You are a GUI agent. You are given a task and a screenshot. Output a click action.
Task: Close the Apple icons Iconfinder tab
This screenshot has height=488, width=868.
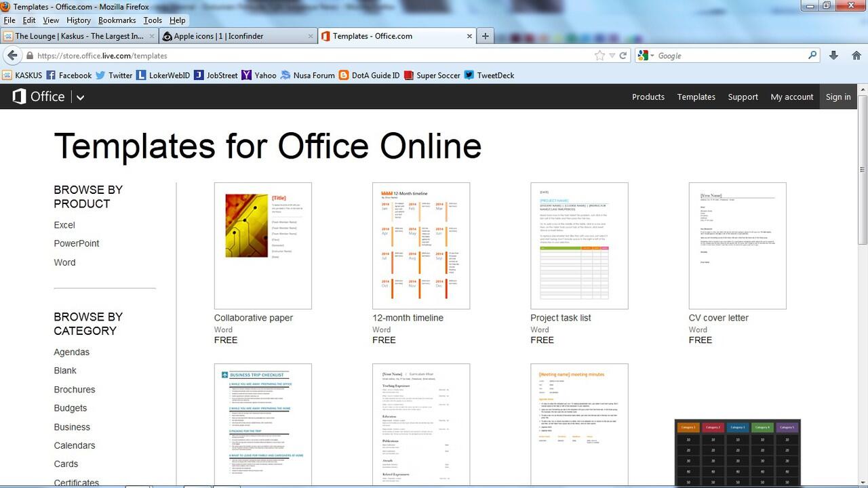311,36
